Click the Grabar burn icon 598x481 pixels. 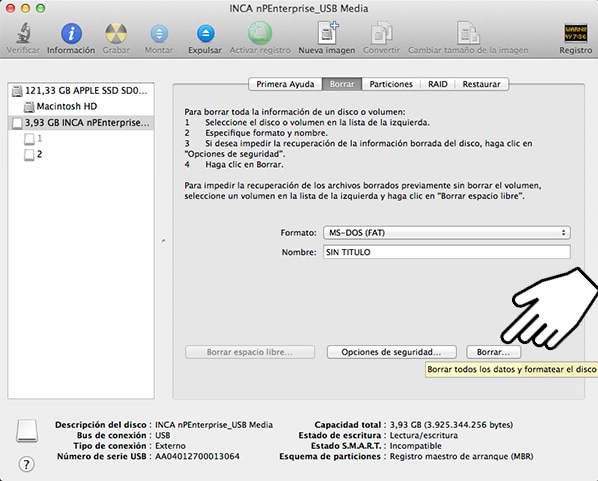point(116,34)
